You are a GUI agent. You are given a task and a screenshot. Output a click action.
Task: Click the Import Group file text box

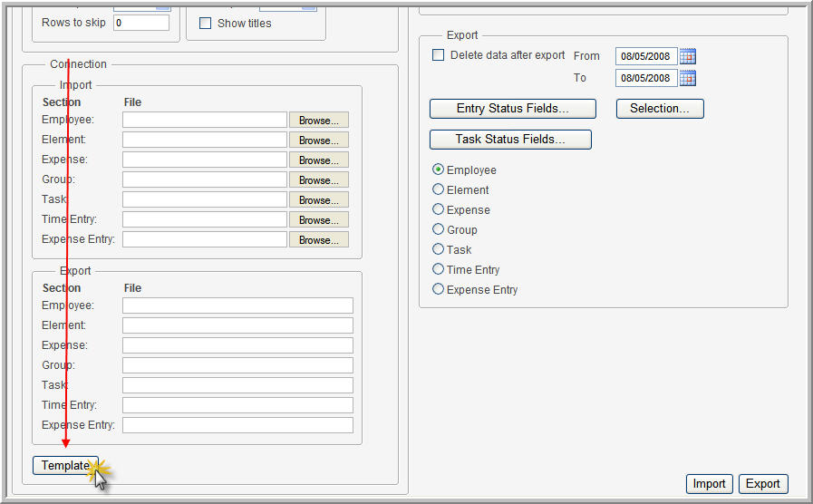pos(205,179)
